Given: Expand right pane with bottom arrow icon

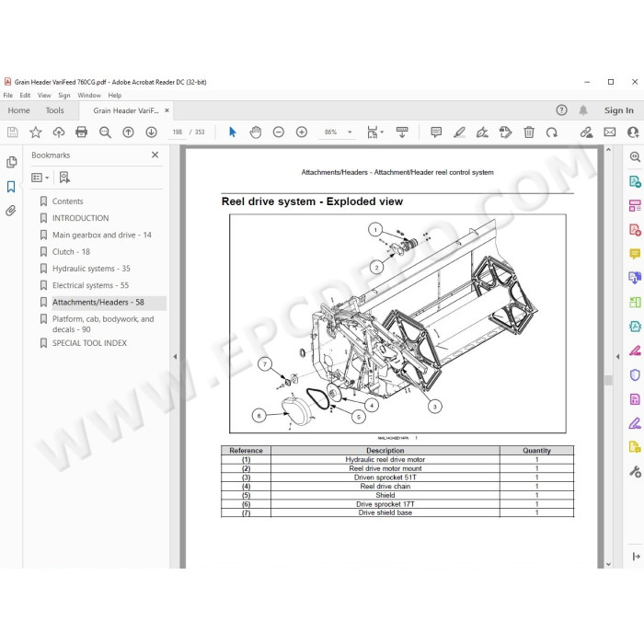Looking at the screenshot, I should click(636, 557).
